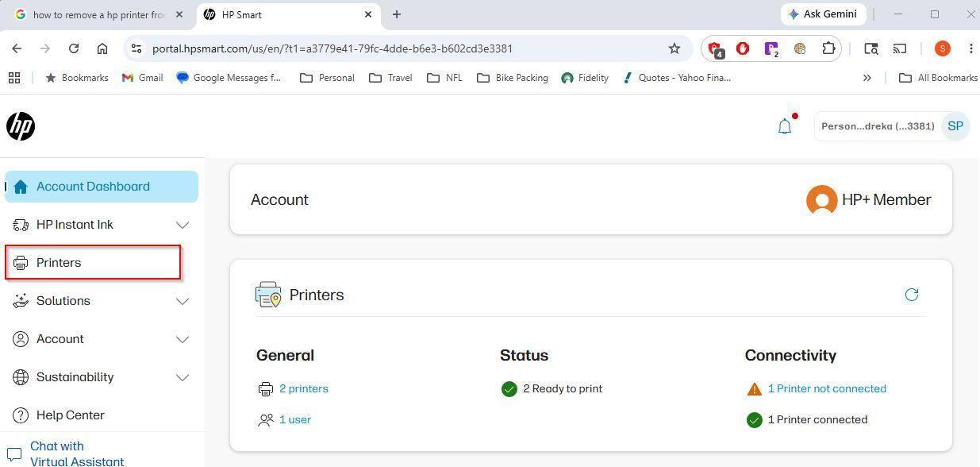Close the HP Smart tab

click(x=368, y=14)
